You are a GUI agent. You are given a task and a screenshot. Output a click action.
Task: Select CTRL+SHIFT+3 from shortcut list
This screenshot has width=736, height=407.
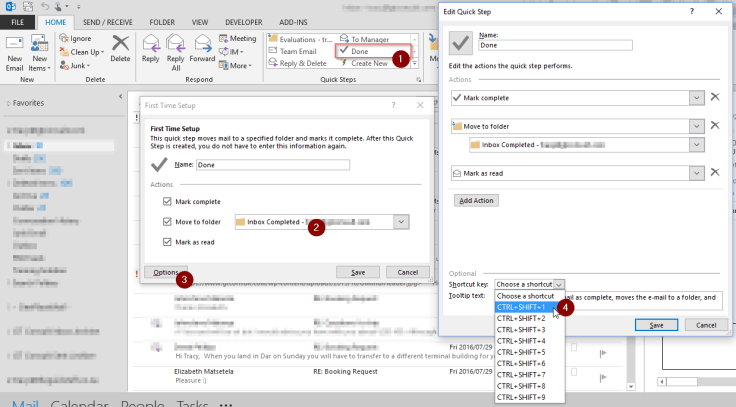pos(521,330)
